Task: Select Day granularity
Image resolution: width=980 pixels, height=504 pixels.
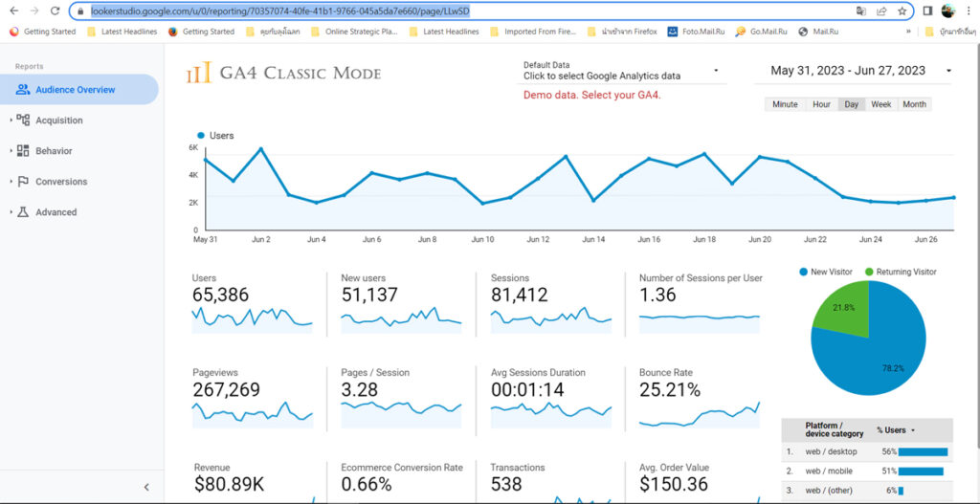Action: click(x=851, y=104)
